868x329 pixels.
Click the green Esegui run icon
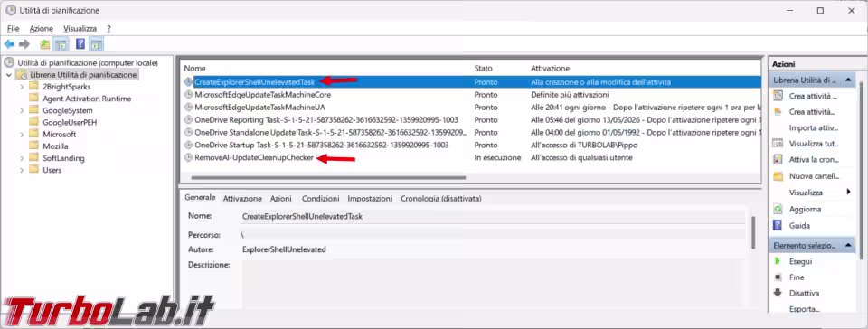(x=778, y=261)
